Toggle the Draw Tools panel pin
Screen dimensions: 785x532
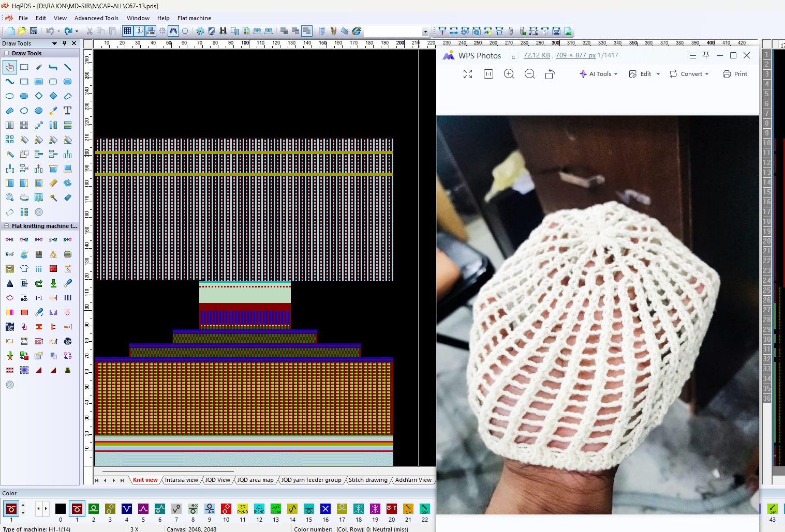pos(64,43)
